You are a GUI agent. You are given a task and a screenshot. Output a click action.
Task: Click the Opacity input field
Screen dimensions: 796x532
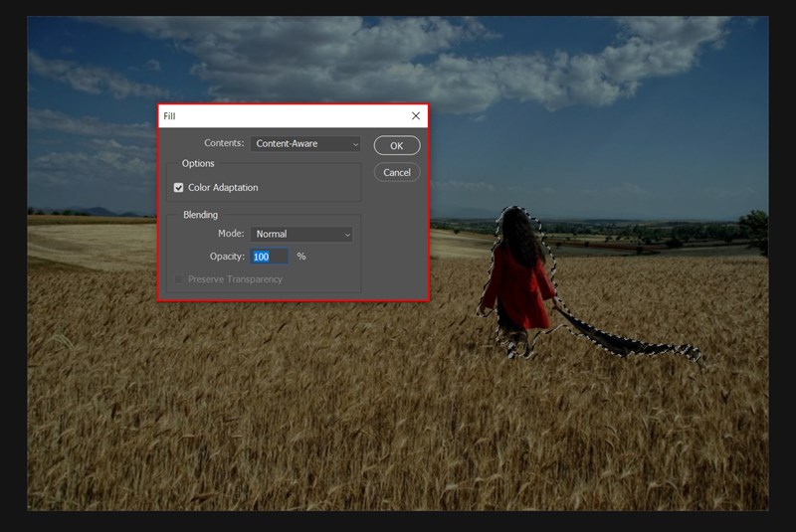(x=269, y=257)
